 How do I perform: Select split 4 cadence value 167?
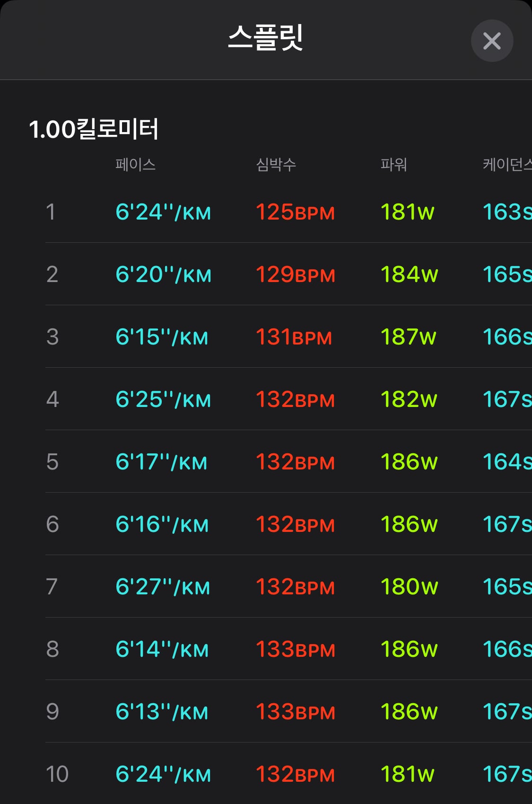507,399
